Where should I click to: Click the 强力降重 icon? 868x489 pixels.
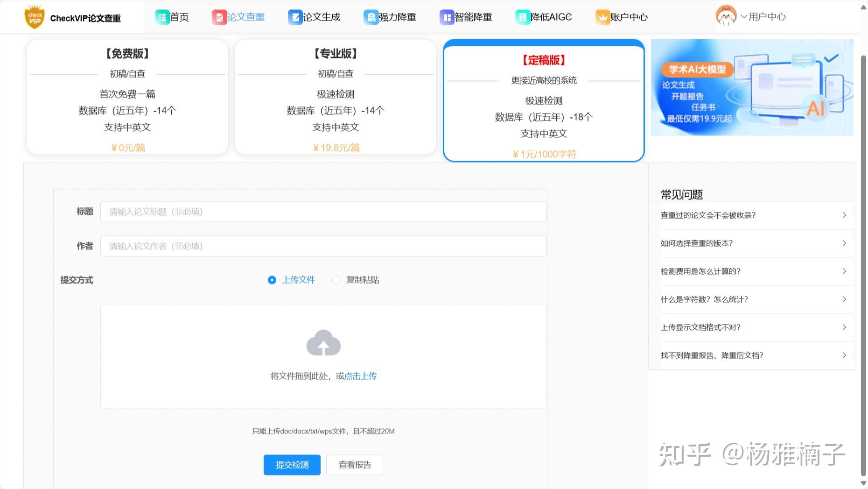(x=371, y=17)
